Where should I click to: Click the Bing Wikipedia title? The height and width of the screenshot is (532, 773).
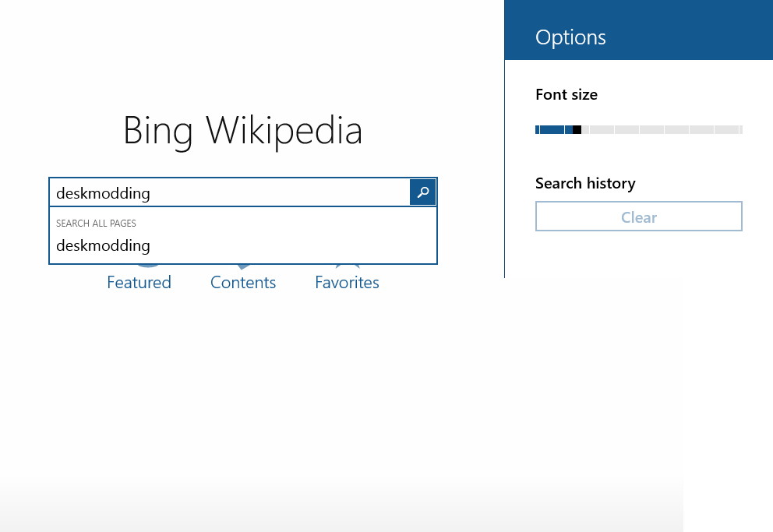pyautogui.click(x=242, y=130)
